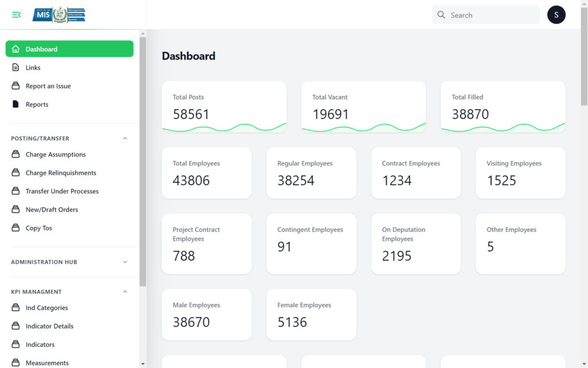Open Transfer Under Processes menu item
588x368 pixels.
[x=62, y=191]
